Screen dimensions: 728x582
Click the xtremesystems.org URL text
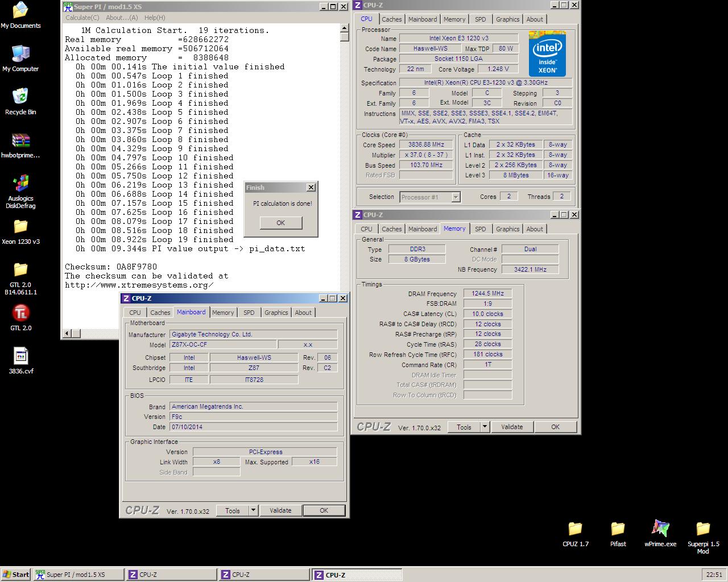139,285
